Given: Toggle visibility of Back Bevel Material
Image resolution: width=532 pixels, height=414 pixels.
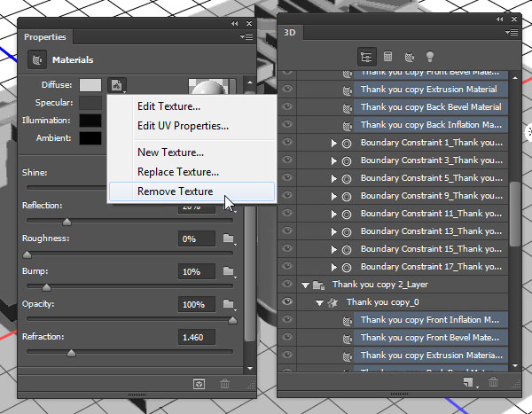Looking at the screenshot, I should 287,106.
